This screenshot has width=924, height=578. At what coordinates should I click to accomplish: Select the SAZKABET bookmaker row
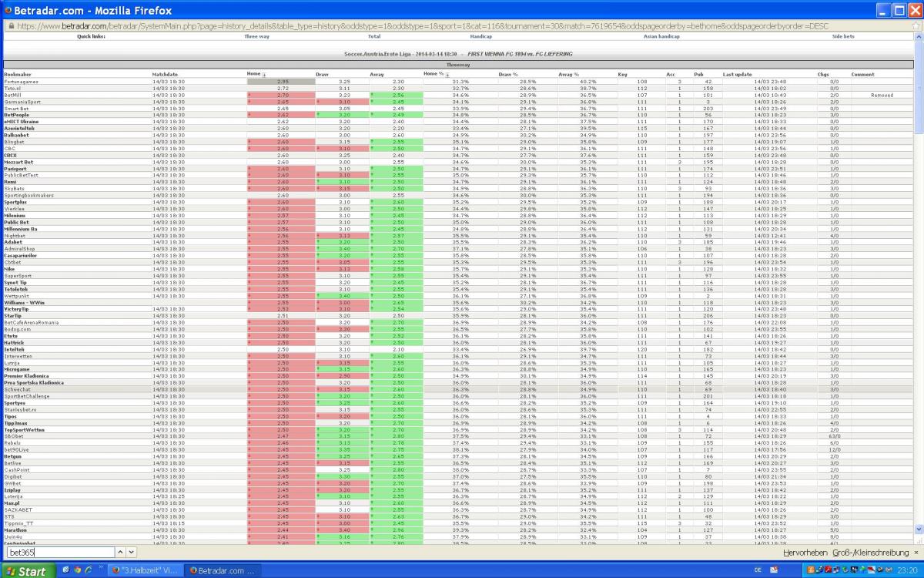pos(458,510)
